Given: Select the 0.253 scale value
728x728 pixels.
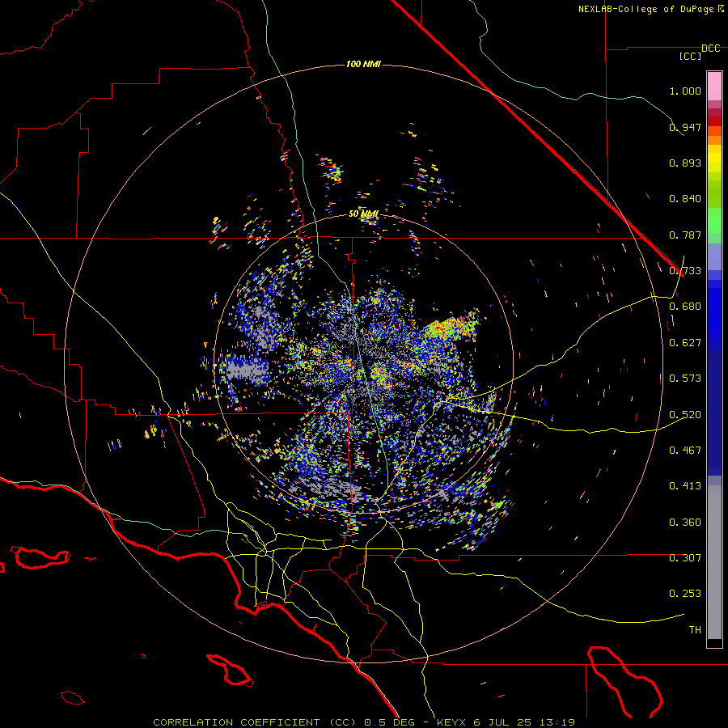Looking at the screenshot, I should click(x=685, y=594).
